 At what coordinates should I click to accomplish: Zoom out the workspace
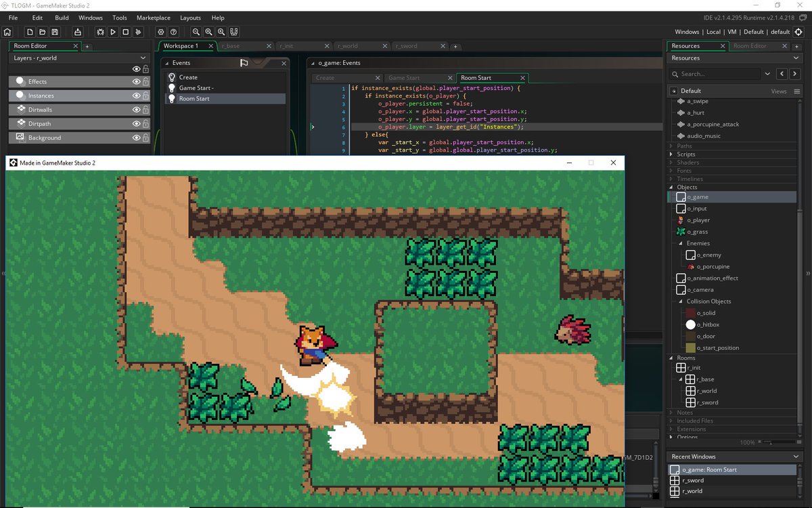click(196, 32)
